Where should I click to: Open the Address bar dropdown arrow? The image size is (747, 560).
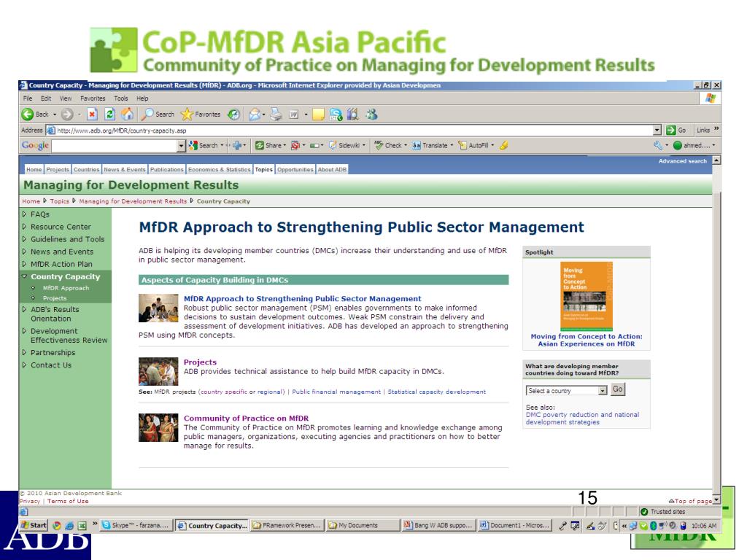coord(657,130)
